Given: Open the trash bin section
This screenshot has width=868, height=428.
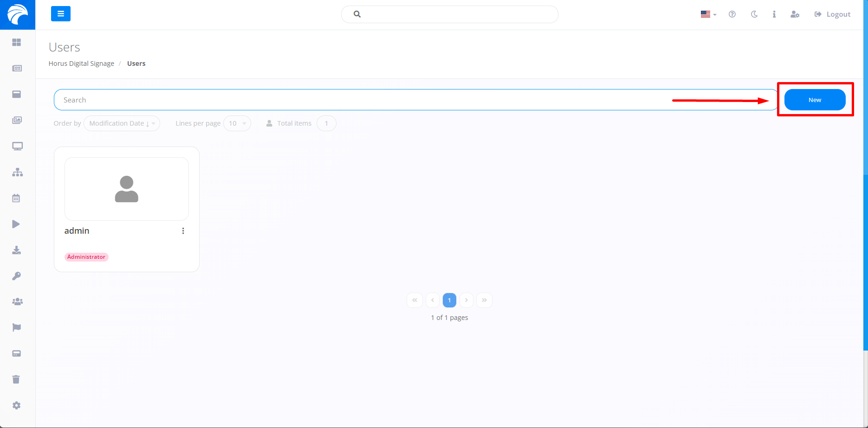Looking at the screenshot, I should coord(17,379).
